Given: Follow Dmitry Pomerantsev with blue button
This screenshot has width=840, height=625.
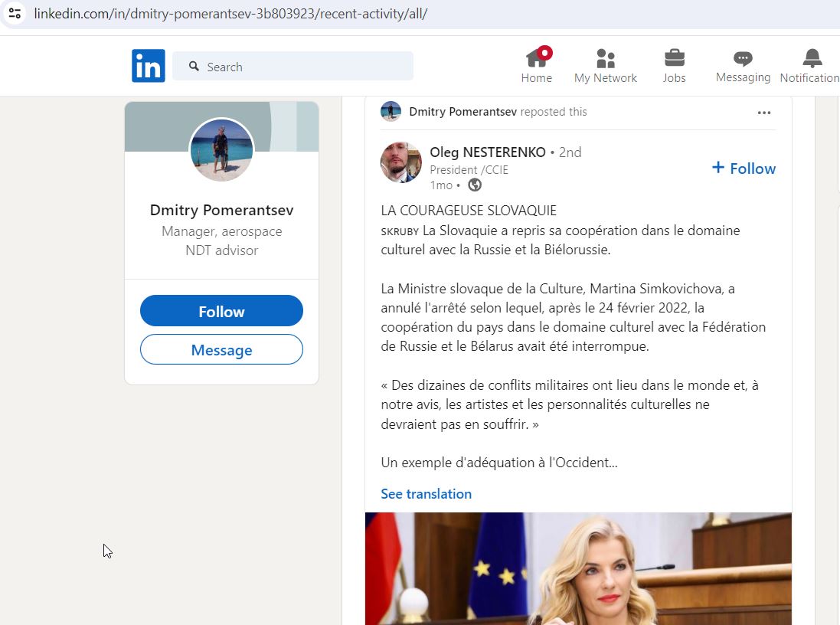Looking at the screenshot, I should coord(222,311).
